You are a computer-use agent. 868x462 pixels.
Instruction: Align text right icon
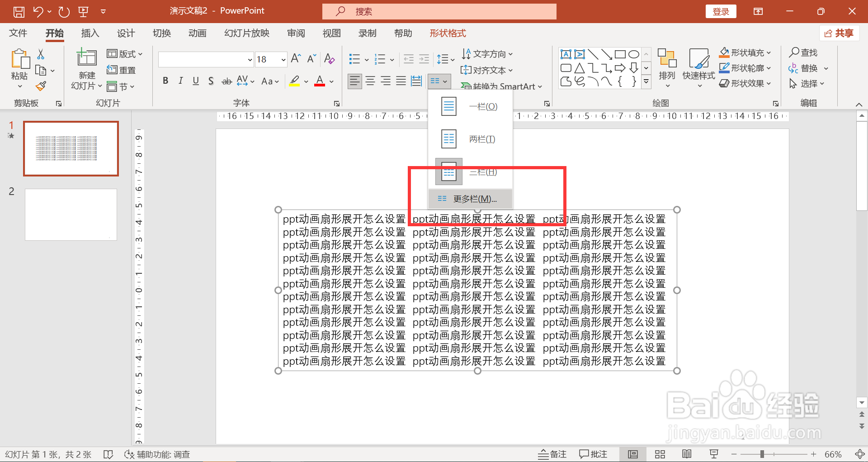(x=386, y=81)
